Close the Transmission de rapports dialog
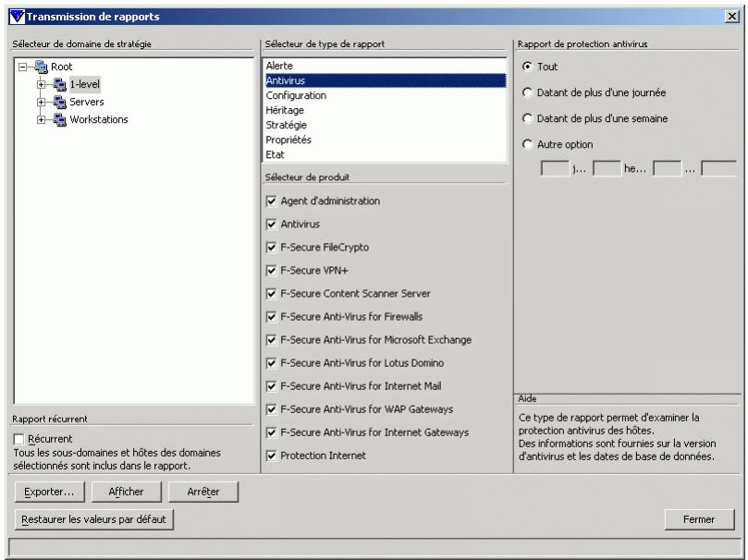Screen dimensions: 748x560 tap(732, 17)
